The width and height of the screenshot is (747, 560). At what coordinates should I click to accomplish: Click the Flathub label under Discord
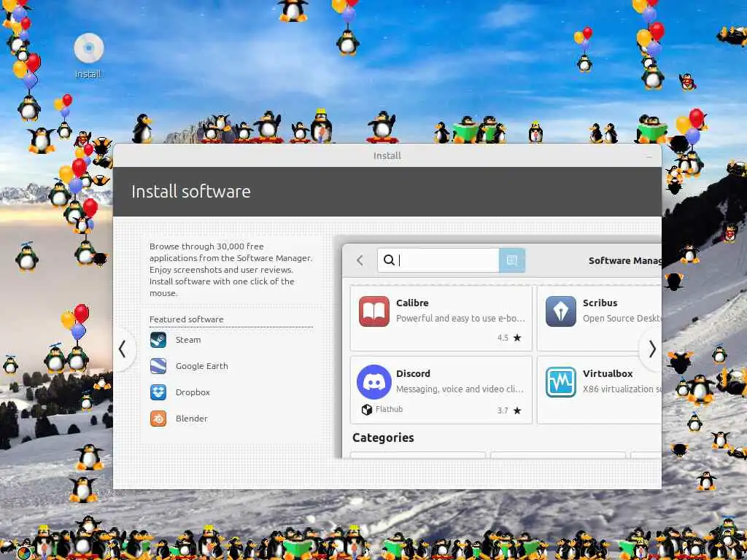pos(390,410)
